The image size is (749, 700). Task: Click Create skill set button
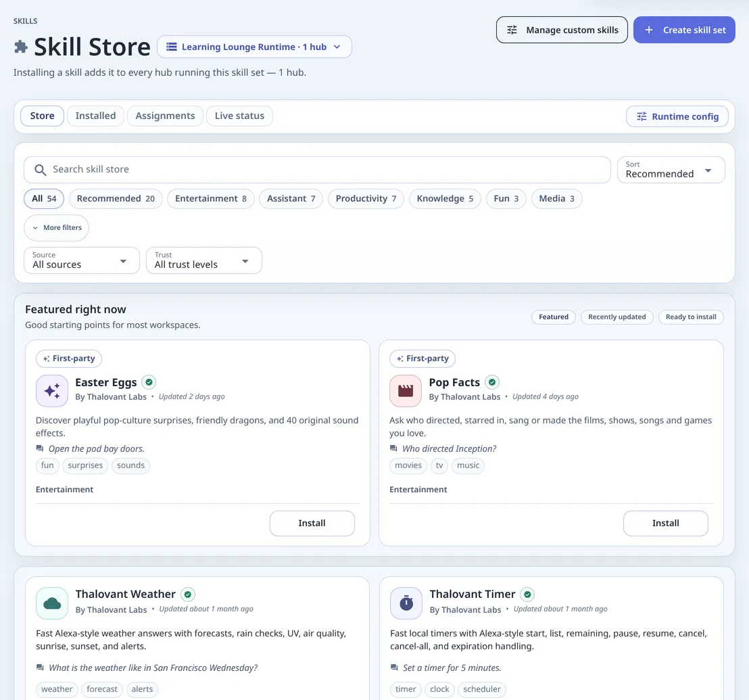point(684,30)
